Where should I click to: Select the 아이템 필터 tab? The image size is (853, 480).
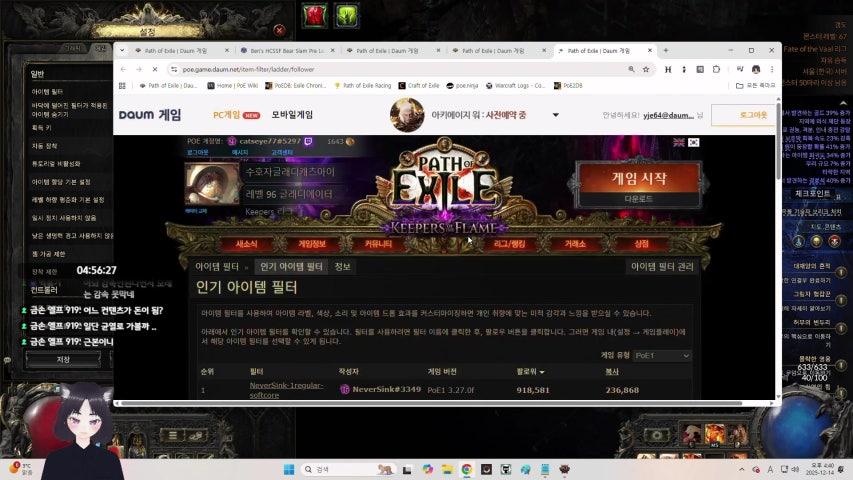pyautogui.click(x=216, y=267)
